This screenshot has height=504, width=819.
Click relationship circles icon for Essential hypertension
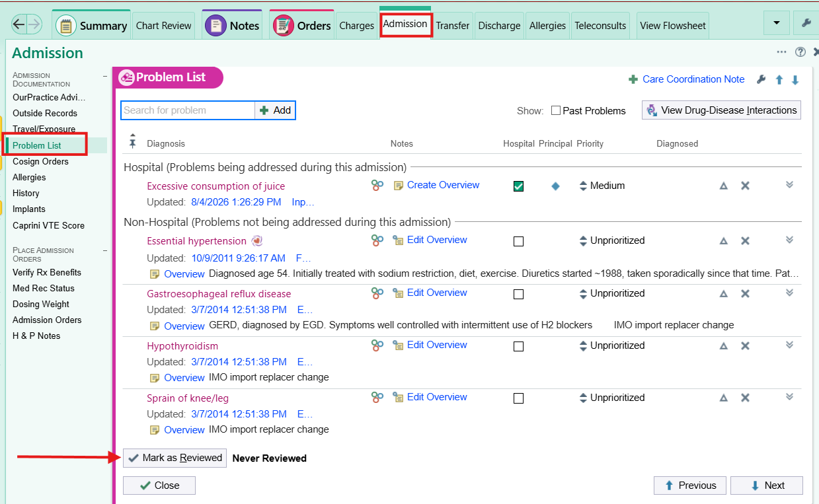[x=377, y=240]
